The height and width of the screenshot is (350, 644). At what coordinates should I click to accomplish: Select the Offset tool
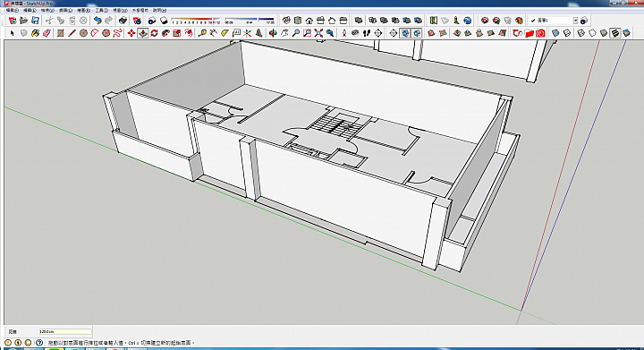189,33
